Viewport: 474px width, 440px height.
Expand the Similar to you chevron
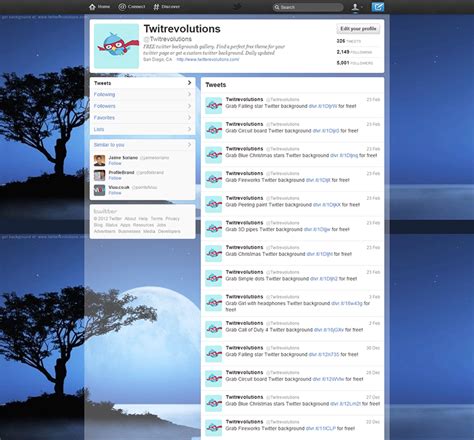coord(189,145)
